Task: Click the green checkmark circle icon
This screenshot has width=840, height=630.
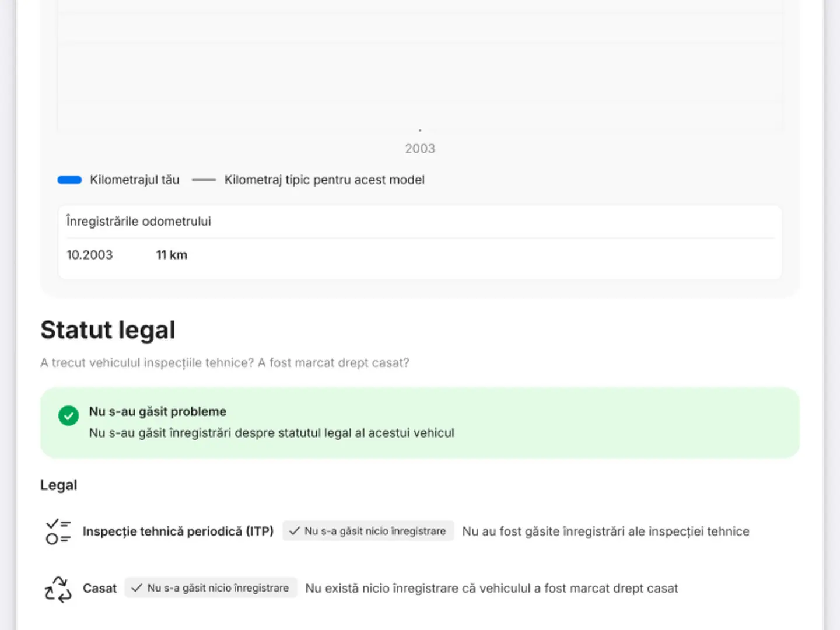Action: tap(68, 416)
